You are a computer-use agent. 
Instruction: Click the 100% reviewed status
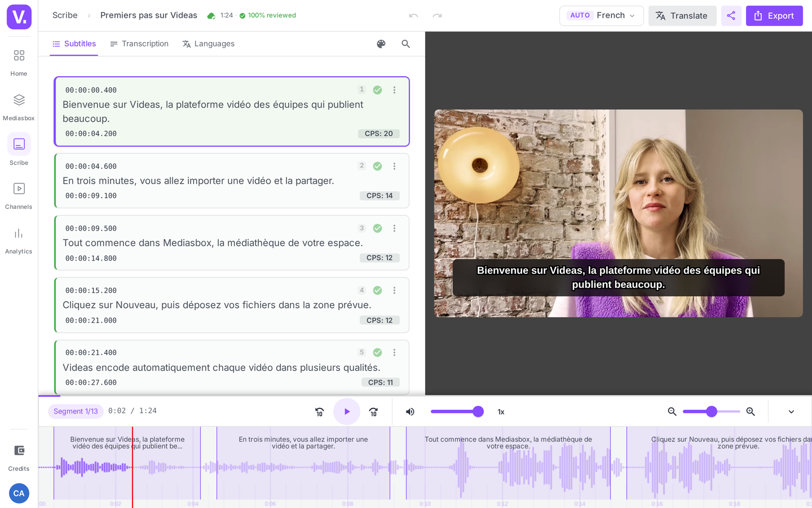[267, 15]
